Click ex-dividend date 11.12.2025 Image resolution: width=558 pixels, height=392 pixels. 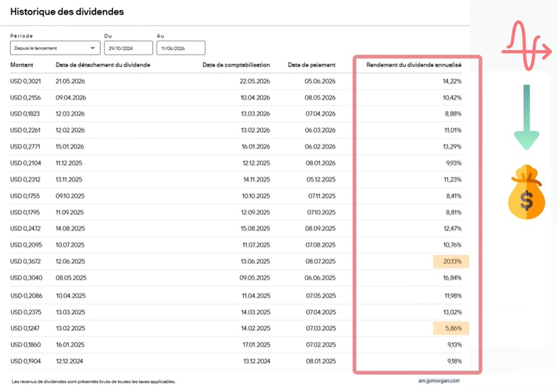point(69,163)
